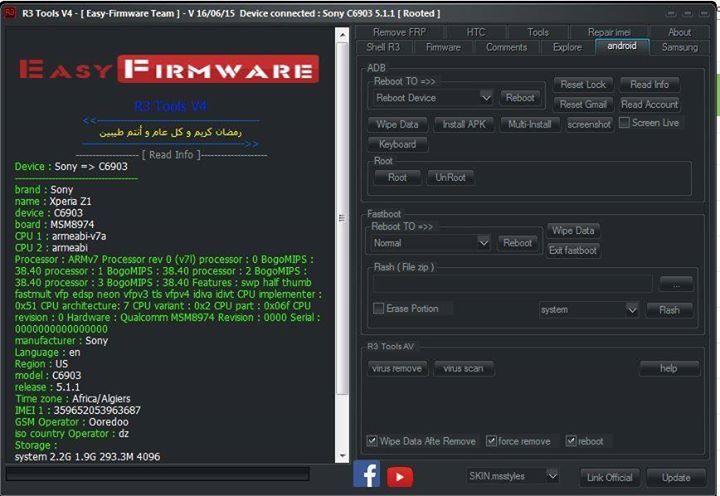Click the board MSM8974 line
The width and height of the screenshot is (720, 496).
click(54, 224)
